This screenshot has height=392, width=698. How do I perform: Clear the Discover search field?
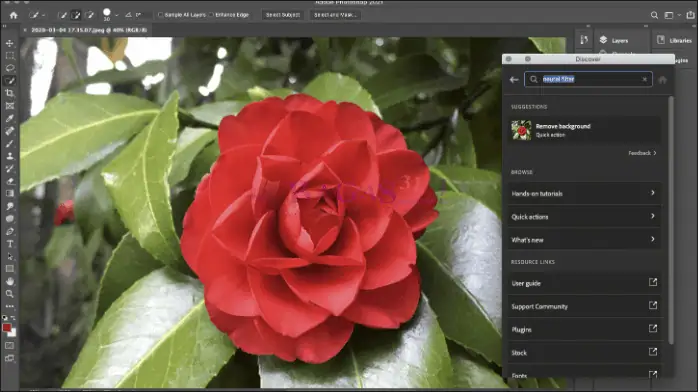pyautogui.click(x=645, y=79)
